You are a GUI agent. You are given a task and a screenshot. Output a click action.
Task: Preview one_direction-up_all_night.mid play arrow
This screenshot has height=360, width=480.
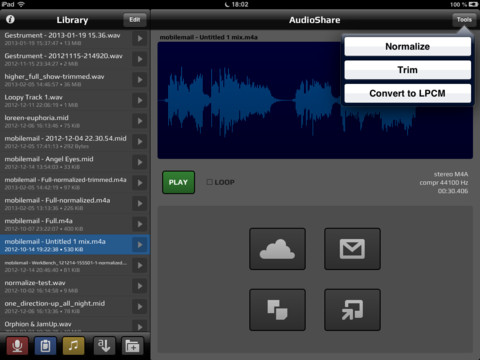tap(140, 307)
